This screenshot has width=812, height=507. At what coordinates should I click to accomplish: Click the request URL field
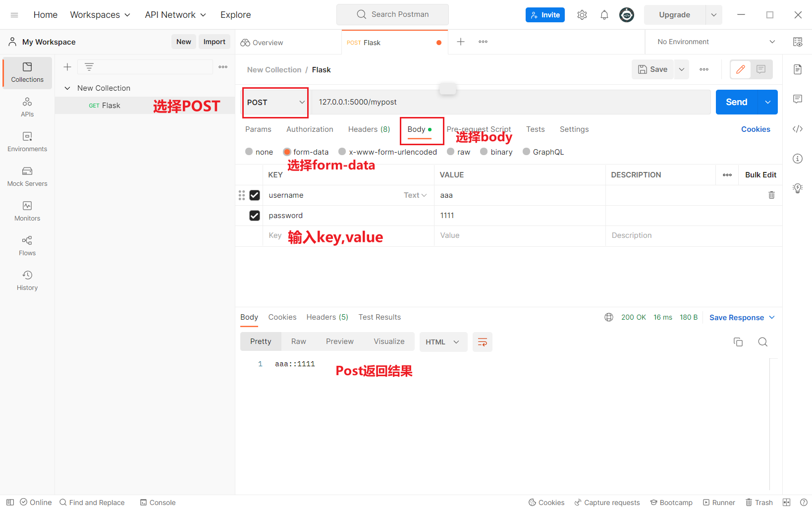[x=511, y=102]
